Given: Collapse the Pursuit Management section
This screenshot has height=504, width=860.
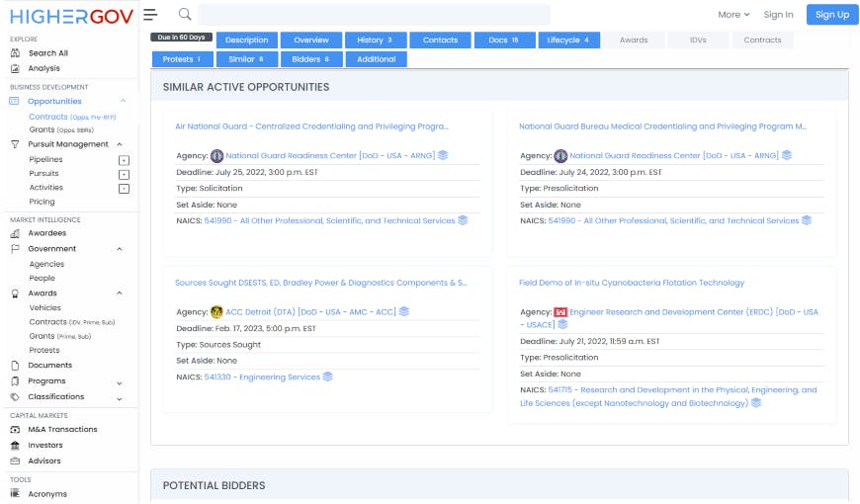Looking at the screenshot, I should coord(120,144).
